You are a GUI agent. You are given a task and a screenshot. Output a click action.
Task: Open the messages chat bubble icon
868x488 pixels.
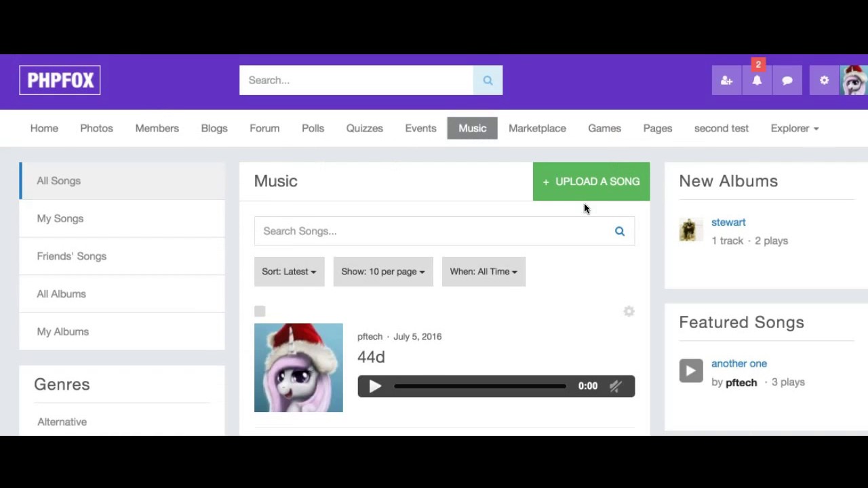pos(787,80)
